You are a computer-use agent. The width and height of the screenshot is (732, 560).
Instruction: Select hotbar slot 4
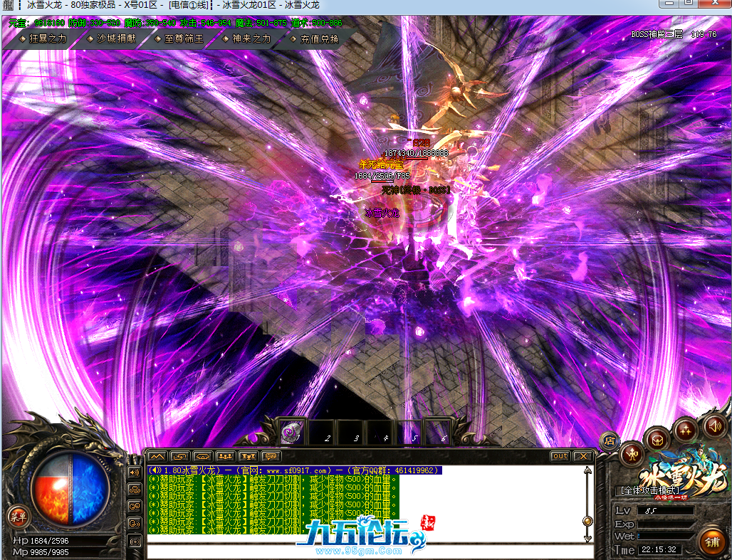[x=380, y=433]
